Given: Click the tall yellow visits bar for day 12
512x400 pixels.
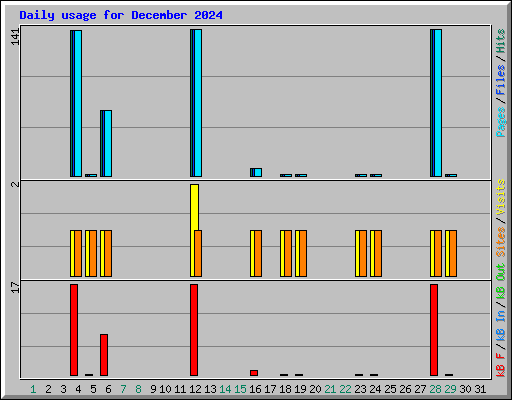Looking at the screenshot, I should coord(194,207).
